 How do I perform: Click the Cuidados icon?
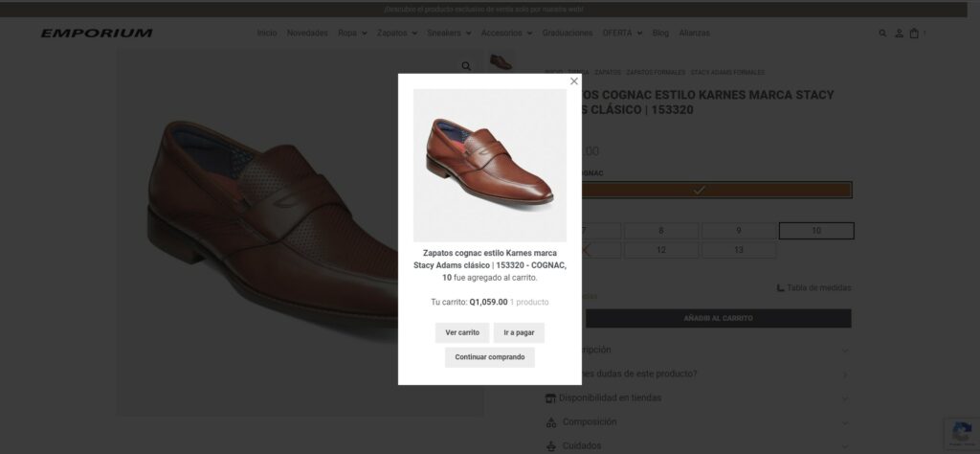click(550, 446)
